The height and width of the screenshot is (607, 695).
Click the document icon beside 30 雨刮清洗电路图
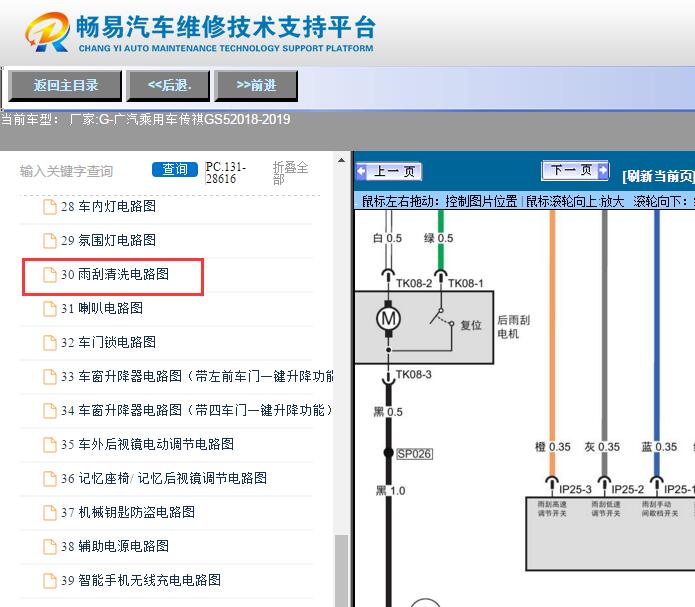pyautogui.click(x=50, y=275)
